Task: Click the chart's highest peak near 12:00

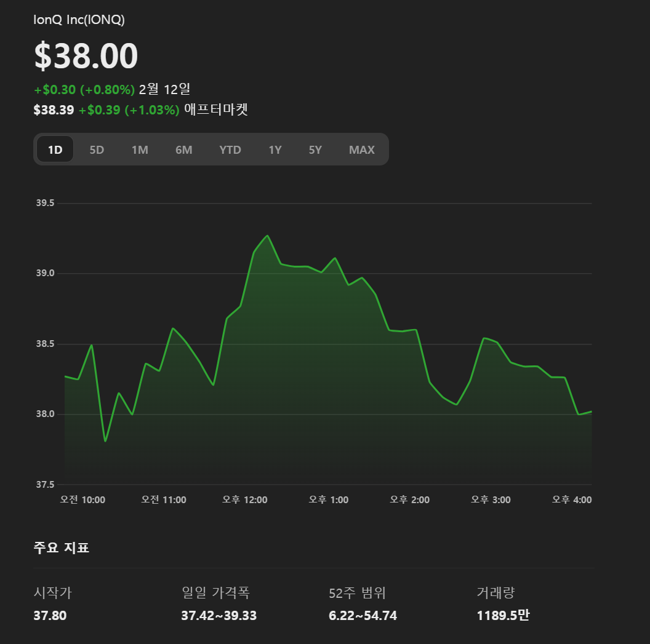Action: 267,236
